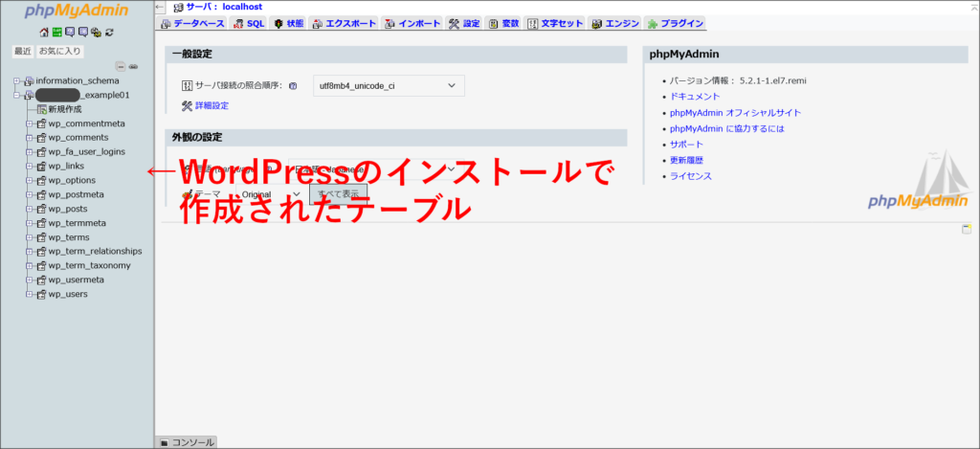980x449 pixels.
Task: Open the サポート link
Action: (687, 145)
